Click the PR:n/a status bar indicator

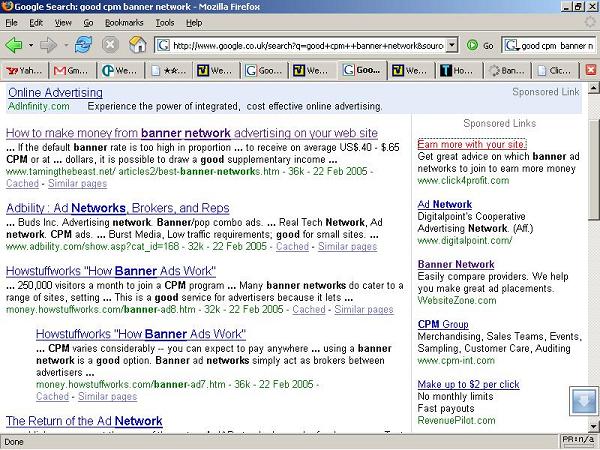578,439
